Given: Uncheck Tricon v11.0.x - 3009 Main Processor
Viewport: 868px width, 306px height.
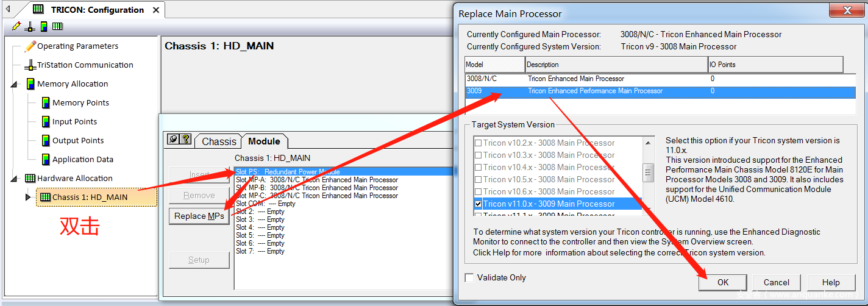Looking at the screenshot, I should click(x=478, y=204).
